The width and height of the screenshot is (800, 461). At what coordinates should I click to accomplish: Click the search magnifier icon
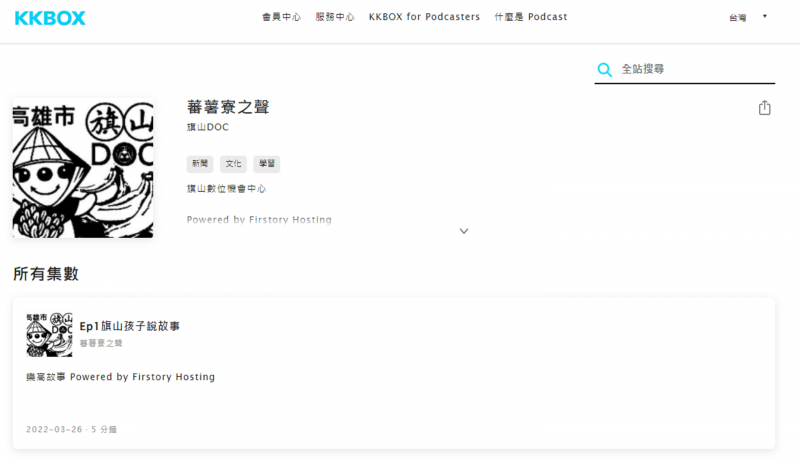pos(605,69)
